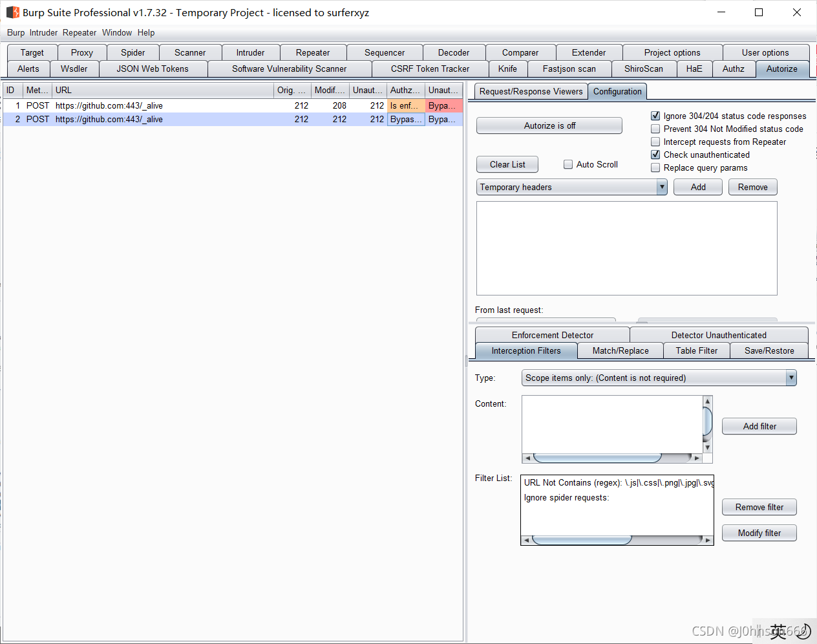Open the Match/Replace tab

tap(621, 350)
